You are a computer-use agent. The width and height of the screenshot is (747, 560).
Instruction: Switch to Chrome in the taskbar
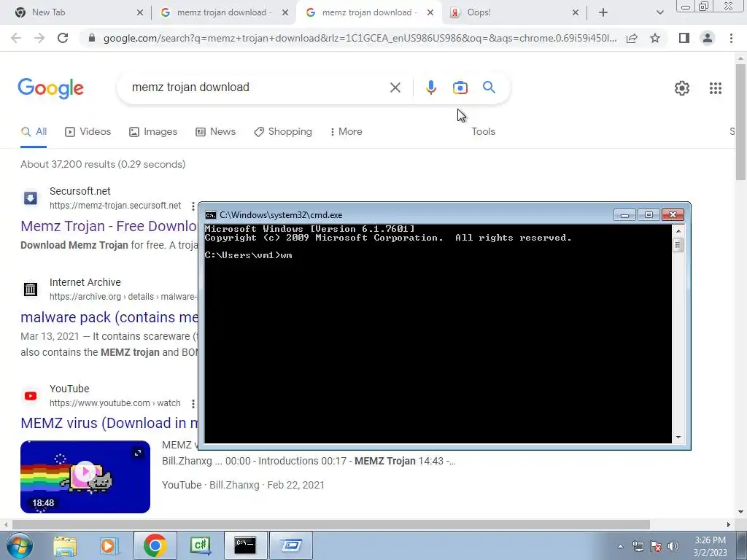point(155,545)
